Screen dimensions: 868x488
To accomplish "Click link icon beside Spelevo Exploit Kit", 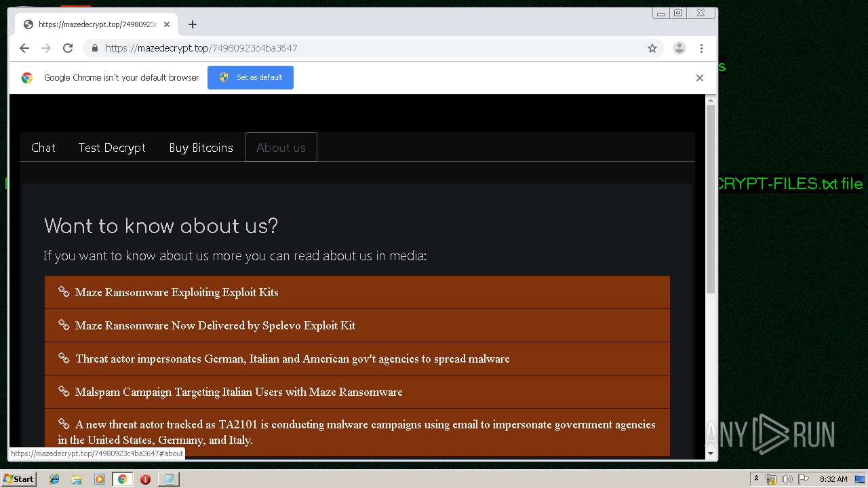I will pyautogui.click(x=64, y=325).
